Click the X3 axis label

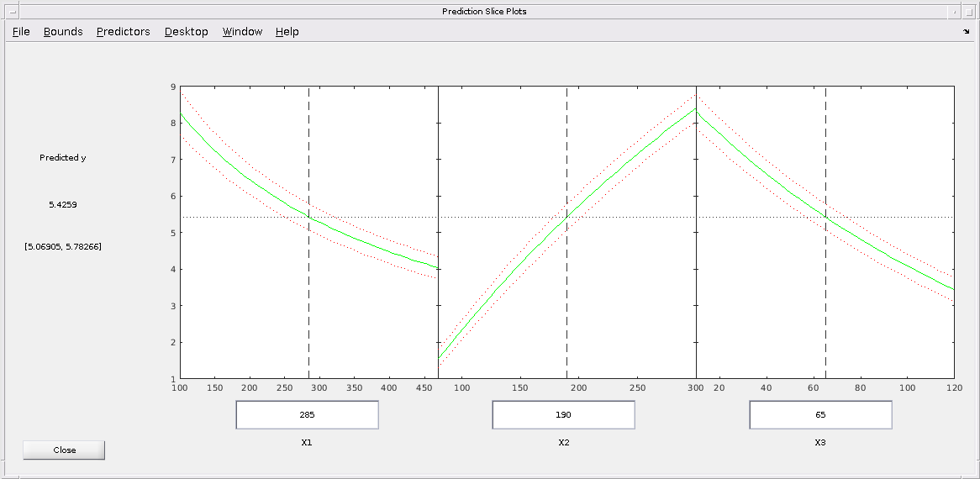(x=820, y=442)
